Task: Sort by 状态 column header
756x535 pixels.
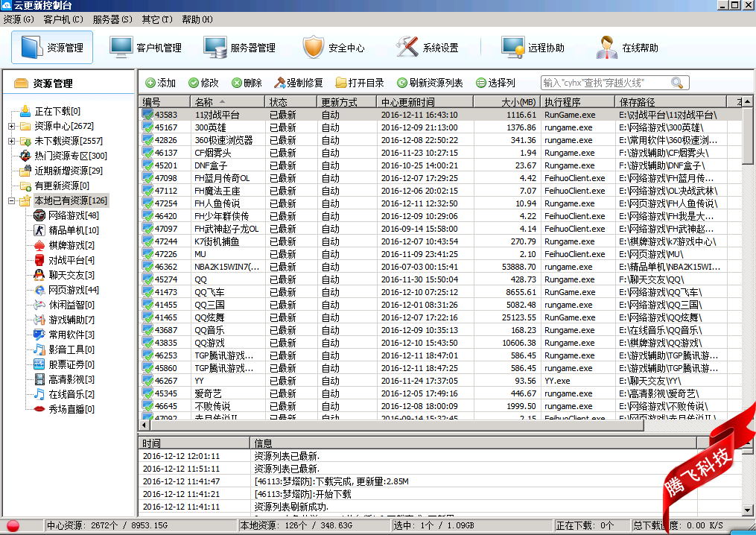Action: click(x=291, y=102)
